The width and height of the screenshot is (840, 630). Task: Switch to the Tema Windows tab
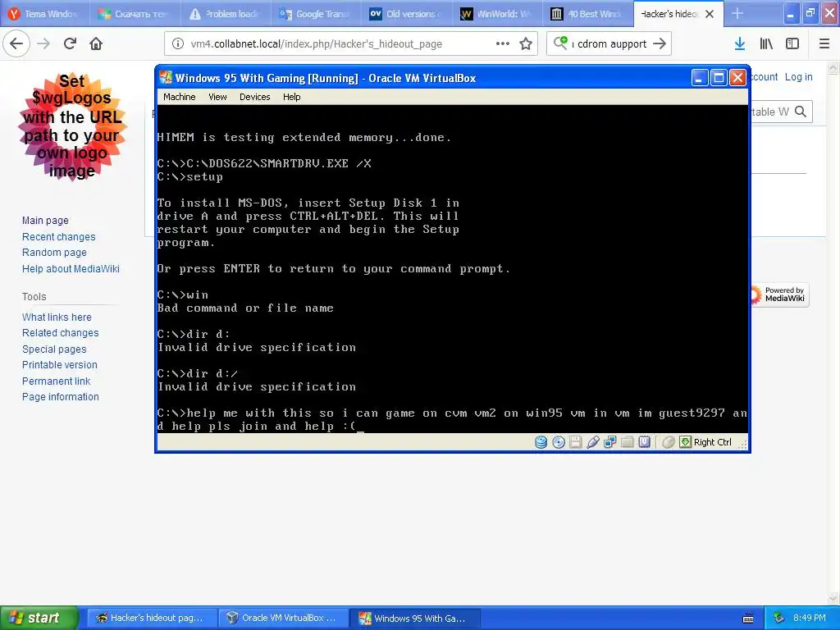point(44,14)
